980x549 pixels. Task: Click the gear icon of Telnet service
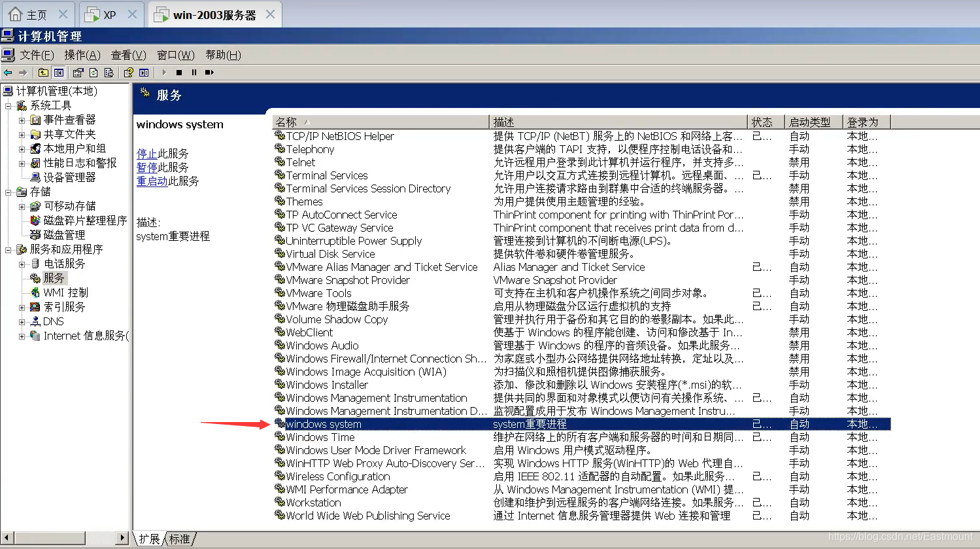(280, 162)
